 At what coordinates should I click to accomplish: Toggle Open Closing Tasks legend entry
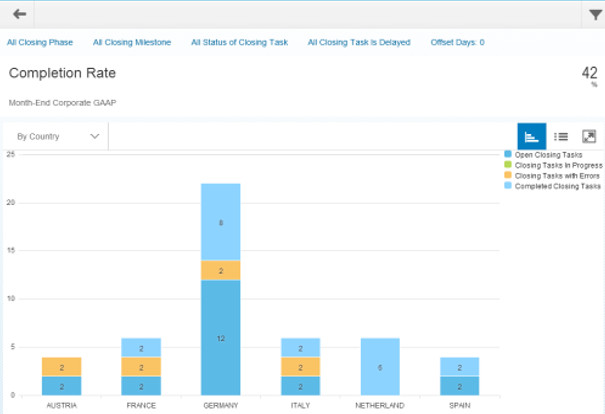[548, 155]
